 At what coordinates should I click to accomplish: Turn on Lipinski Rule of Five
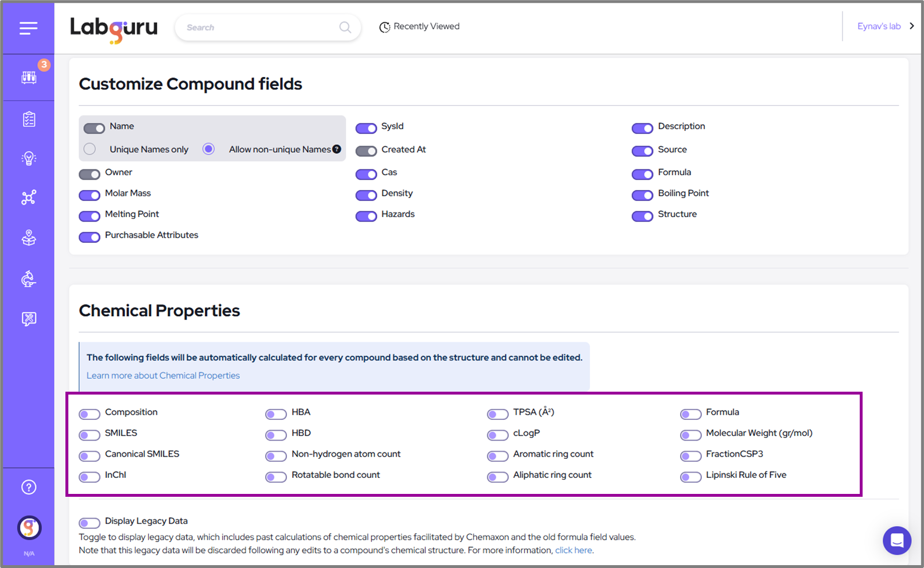[x=690, y=477]
